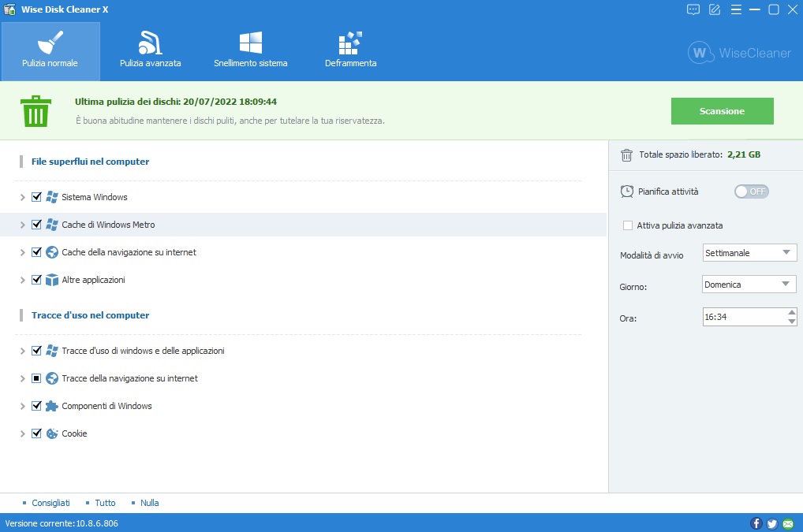Open the Pulizia normale tab
The width and height of the screenshot is (803, 532).
click(x=50, y=51)
